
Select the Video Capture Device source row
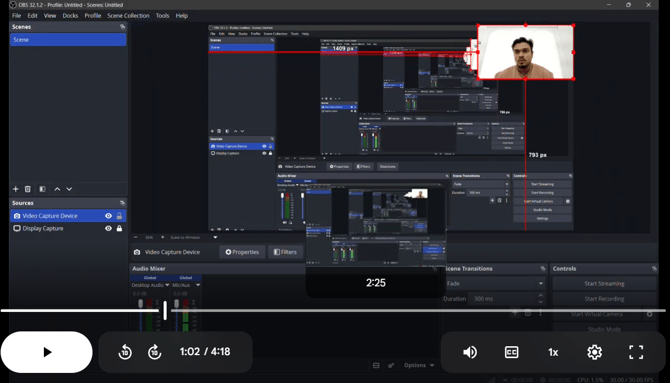click(x=68, y=216)
